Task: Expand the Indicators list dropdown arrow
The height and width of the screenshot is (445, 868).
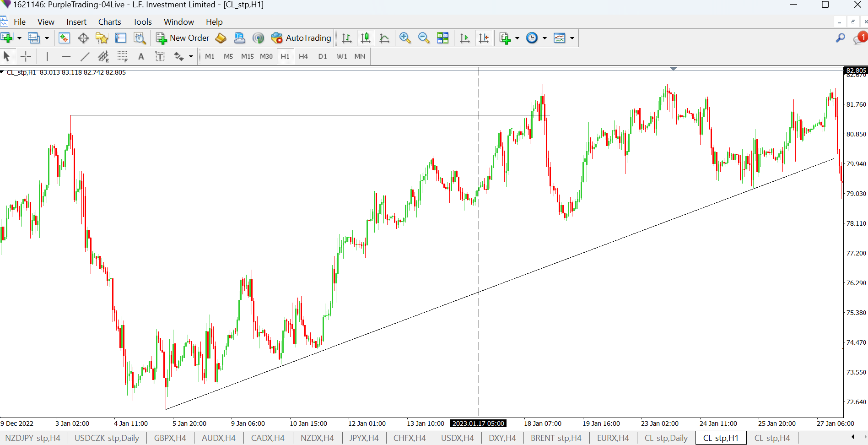Action: (x=518, y=38)
